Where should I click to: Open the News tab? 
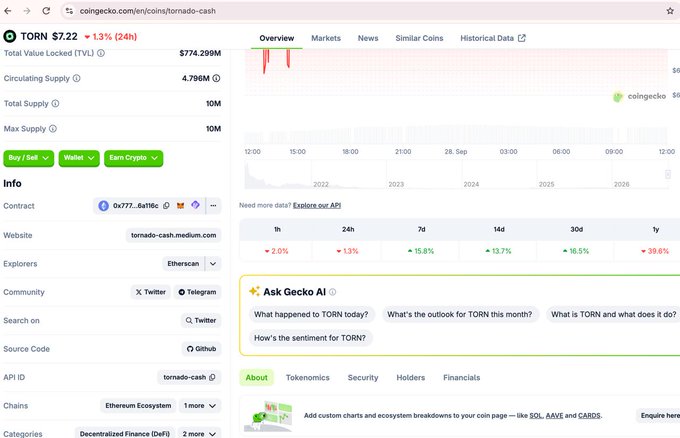[x=368, y=38]
